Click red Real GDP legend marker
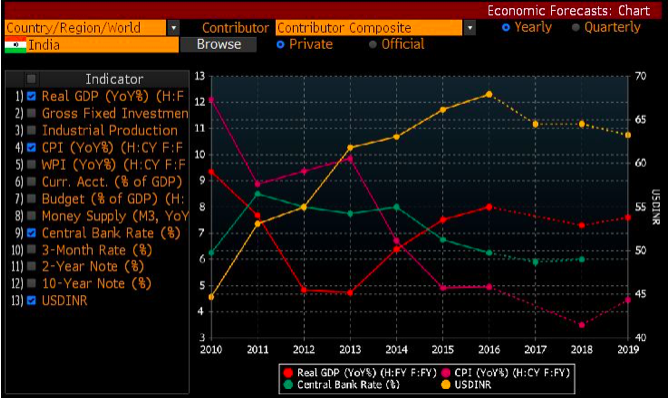This screenshot has width=668, height=401. point(288,372)
